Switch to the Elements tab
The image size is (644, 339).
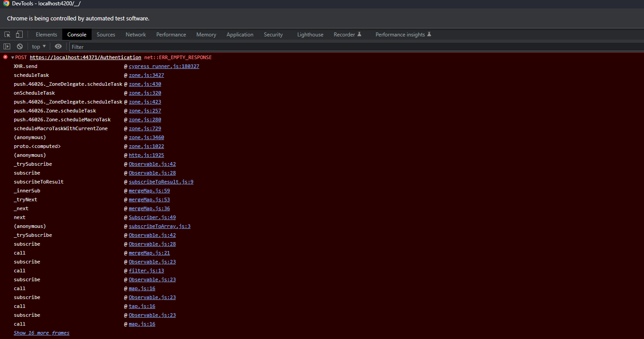(46, 35)
